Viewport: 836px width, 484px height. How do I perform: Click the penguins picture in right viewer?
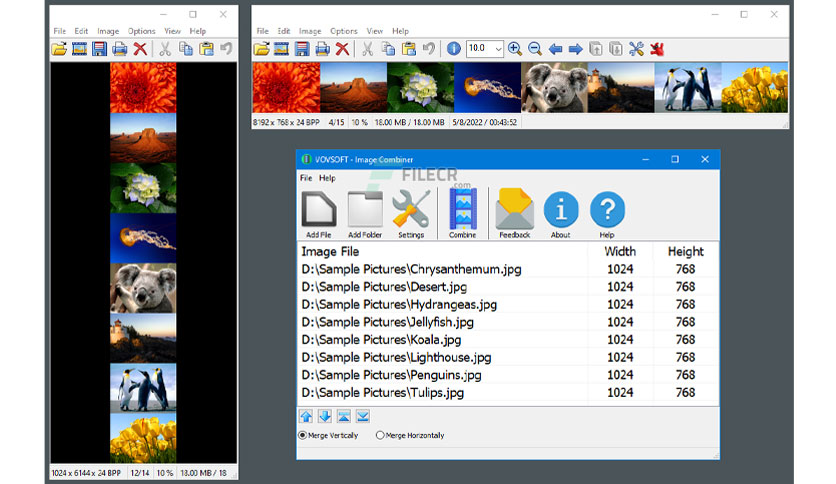[x=688, y=87]
